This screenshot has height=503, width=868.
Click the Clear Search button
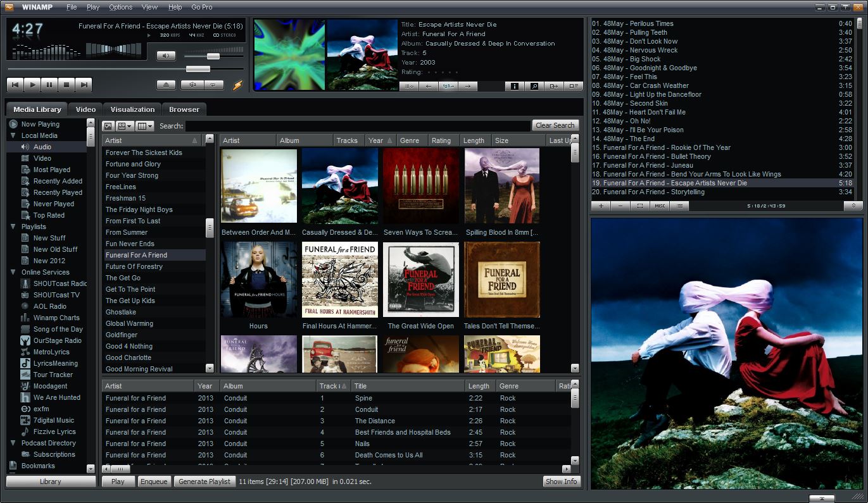(x=555, y=125)
